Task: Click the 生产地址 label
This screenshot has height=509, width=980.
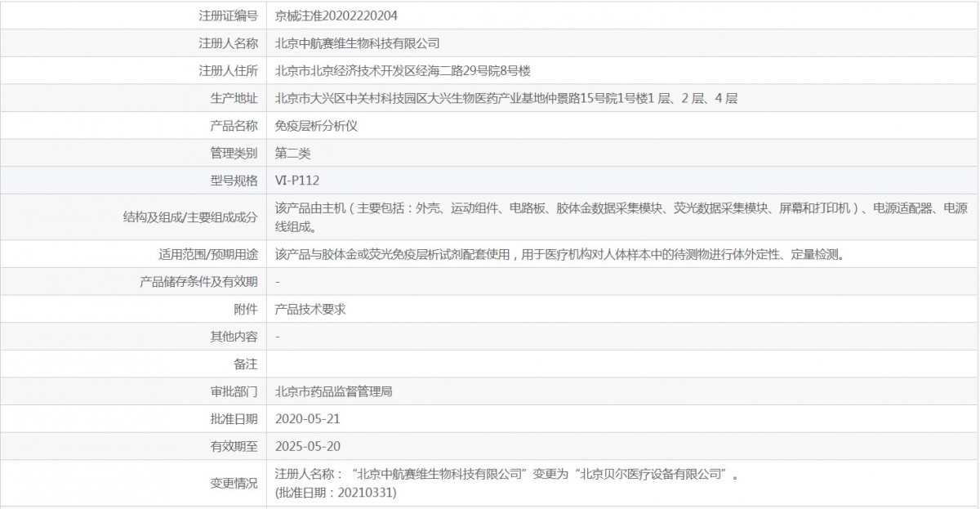Action: (x=234, y=98)
